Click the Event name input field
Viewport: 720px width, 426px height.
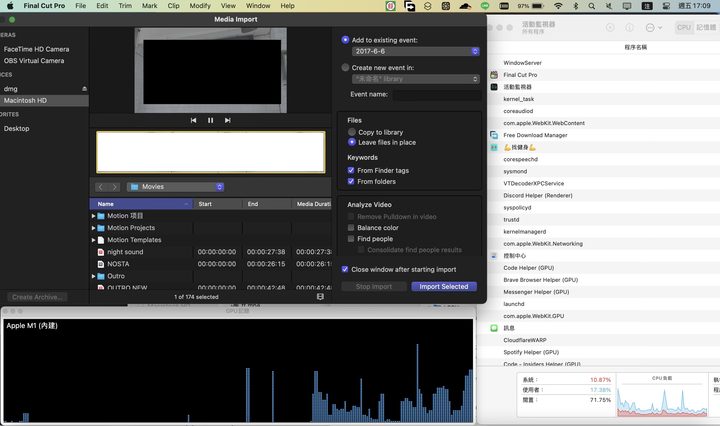[437, 95]
